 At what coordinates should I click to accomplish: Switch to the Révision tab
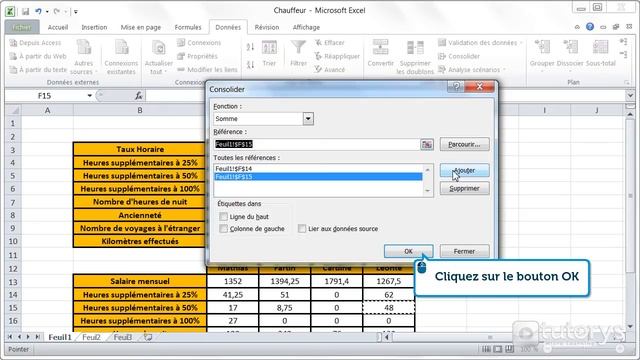267,27
